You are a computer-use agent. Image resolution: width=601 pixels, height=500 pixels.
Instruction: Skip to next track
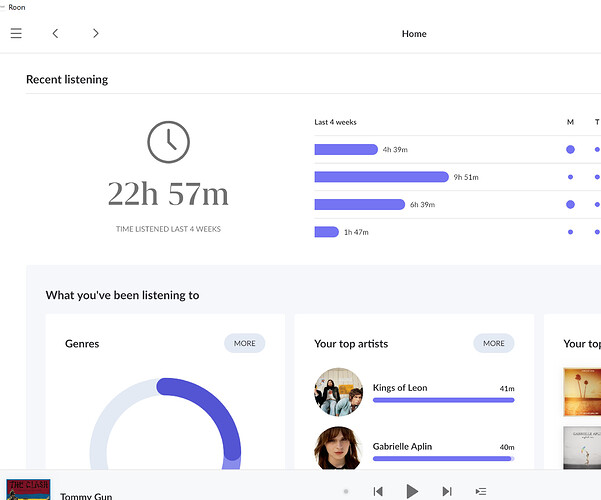click(x=447, y=491)
